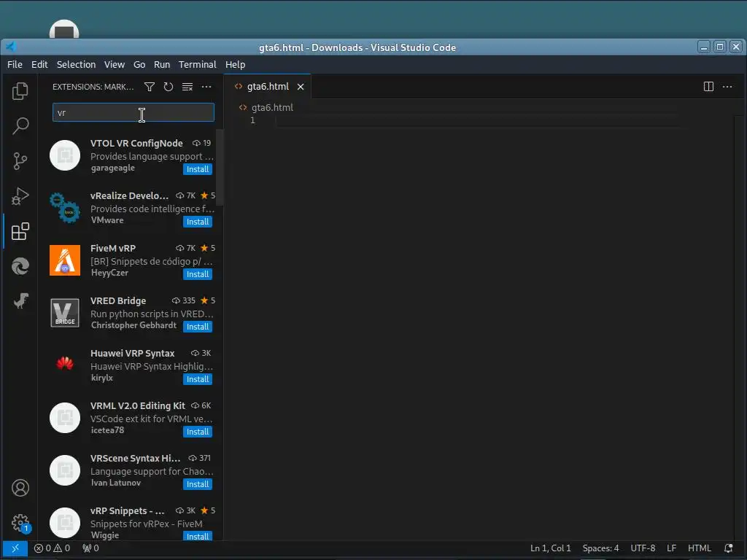
Task: Click the publisher name Christopher Gebhardt
Action: [x=134, y=325]
